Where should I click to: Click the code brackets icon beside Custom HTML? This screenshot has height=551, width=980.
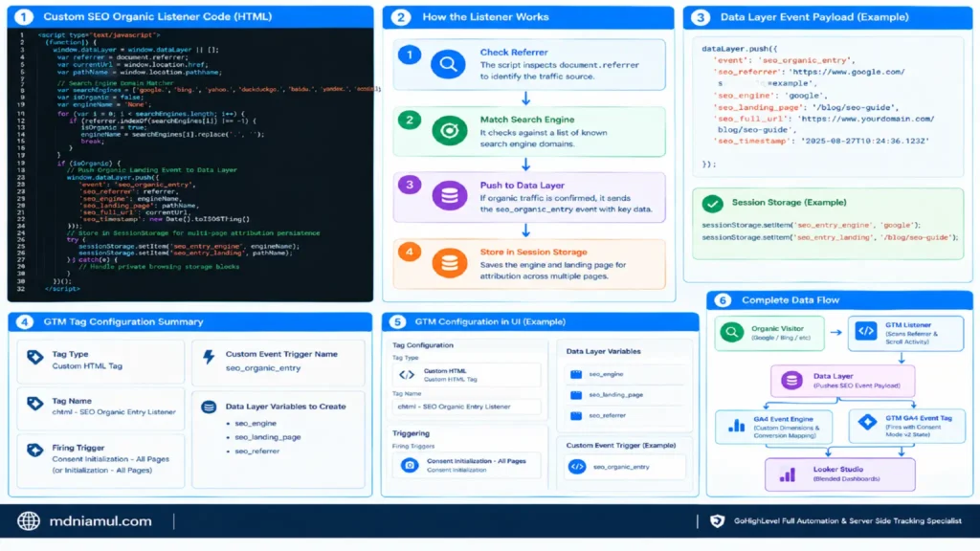point(407,375)
